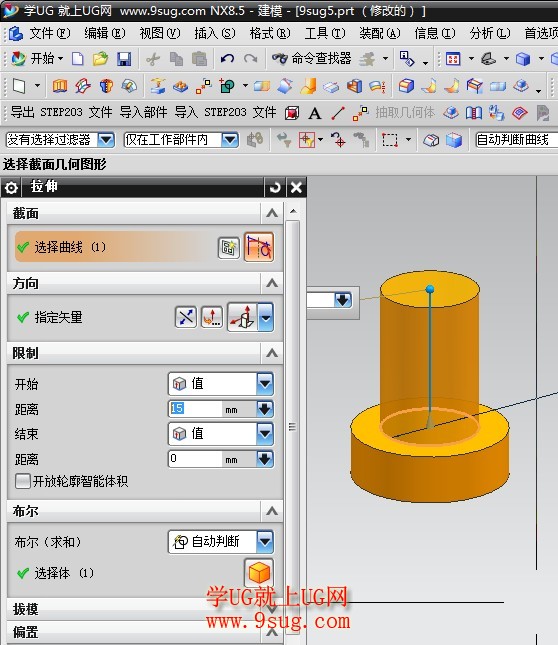This screenshot has width=558, height=645.
Task: Click the Start (开始) application button
Action: pyautogui.click(x=37, y=59)
